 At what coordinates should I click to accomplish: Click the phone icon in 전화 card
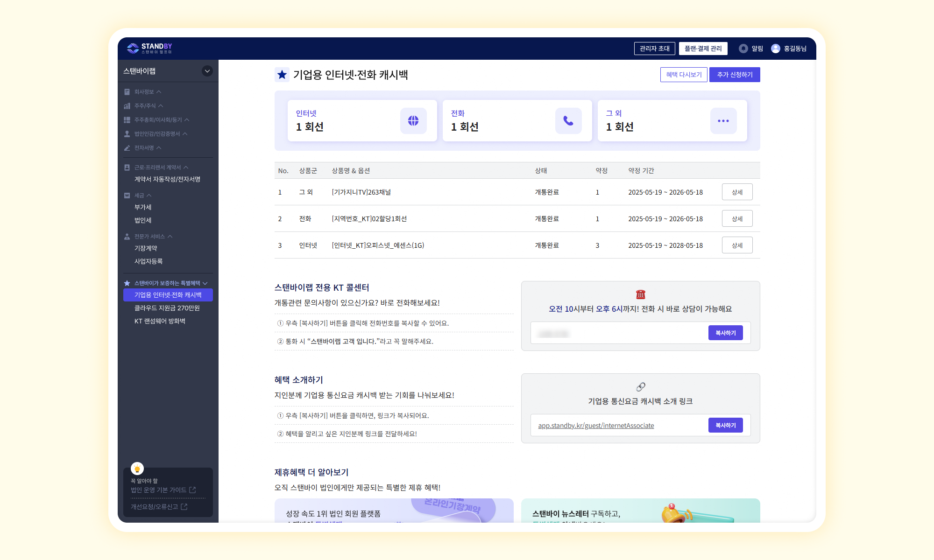point(568,121)
